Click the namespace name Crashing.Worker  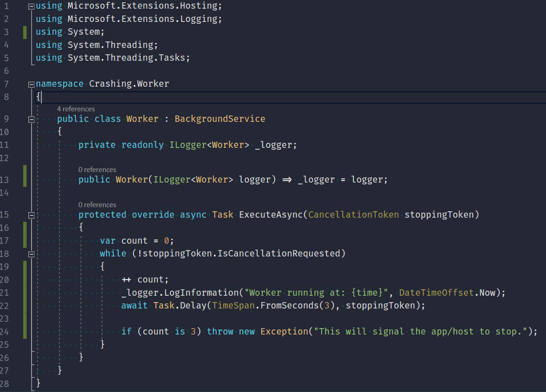(129, 84)
